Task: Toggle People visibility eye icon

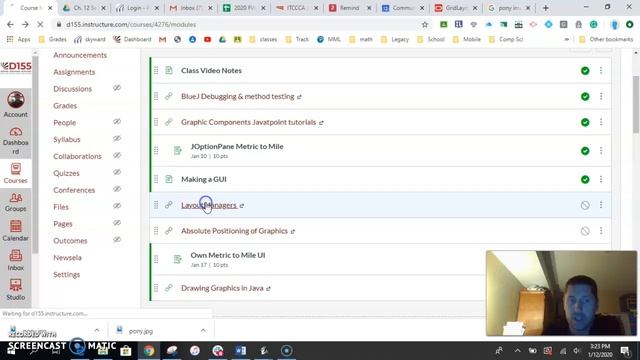Action: (x=117, y=122)
